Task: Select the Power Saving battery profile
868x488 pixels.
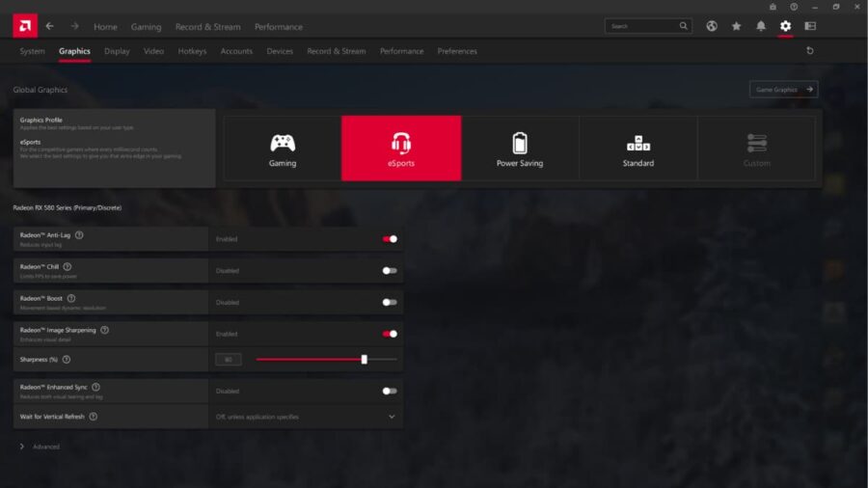Action: pyautogui.click(x=520, y=149)
